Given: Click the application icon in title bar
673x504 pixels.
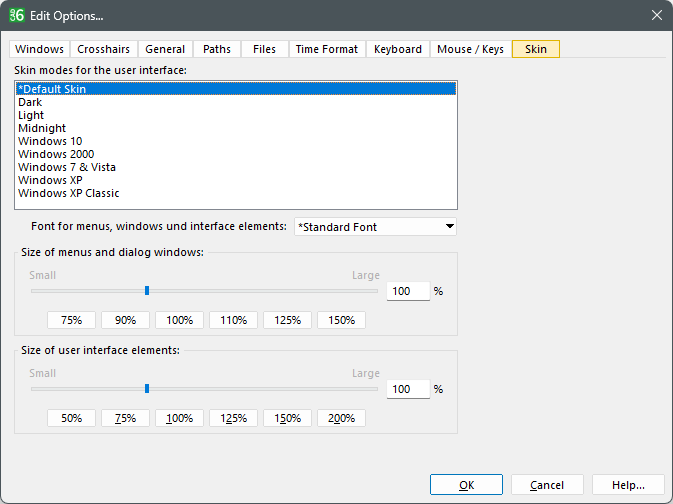Looking at the screenshot, I should coord(17,15).
